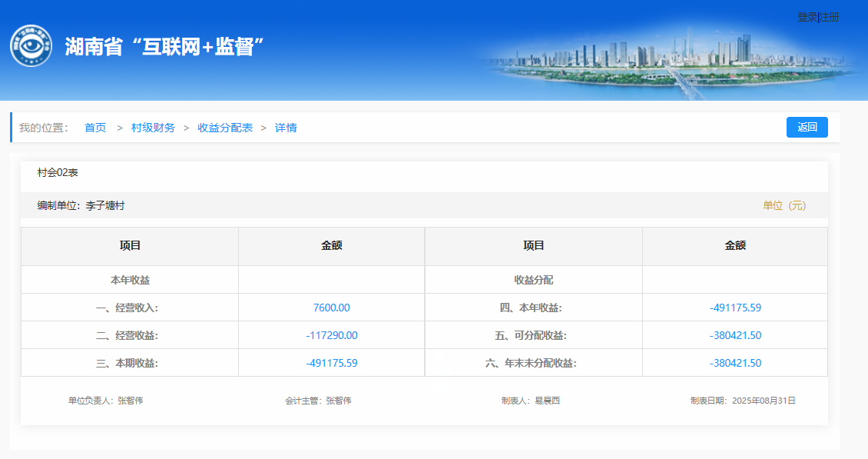Image resolution: width=868 pixels, height=459 pixels.
Task: Select the 五、可分配收益 amount value
Action: [x=735, y=335]
